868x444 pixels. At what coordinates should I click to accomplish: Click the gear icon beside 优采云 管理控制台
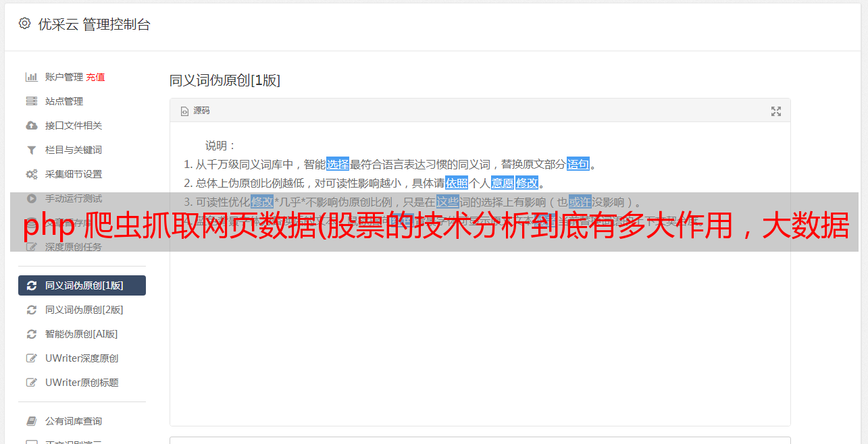point(25,24)
